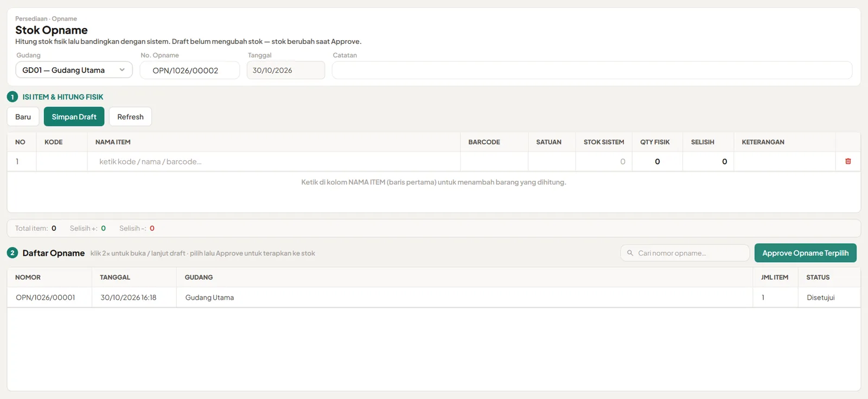Click the 'Persediaan · Opname' breadcrumb
The height and width of the screenshot is (399, 868).
(x=46, y=18)
